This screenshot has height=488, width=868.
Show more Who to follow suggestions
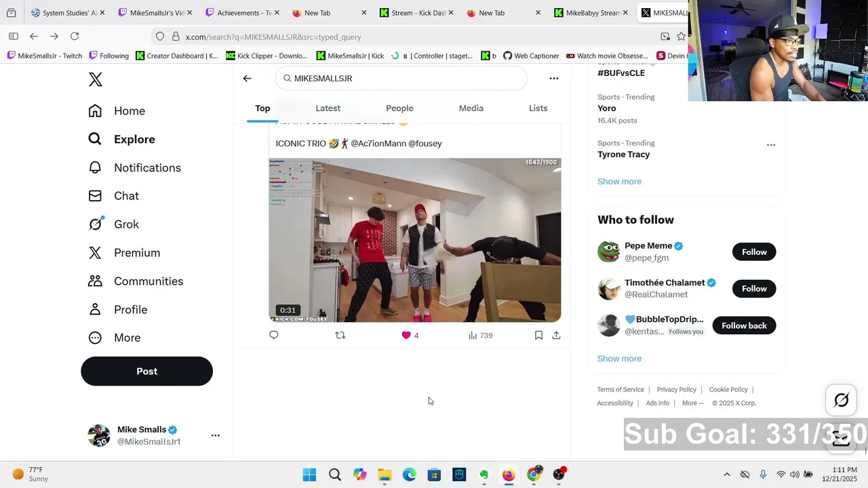619,359
